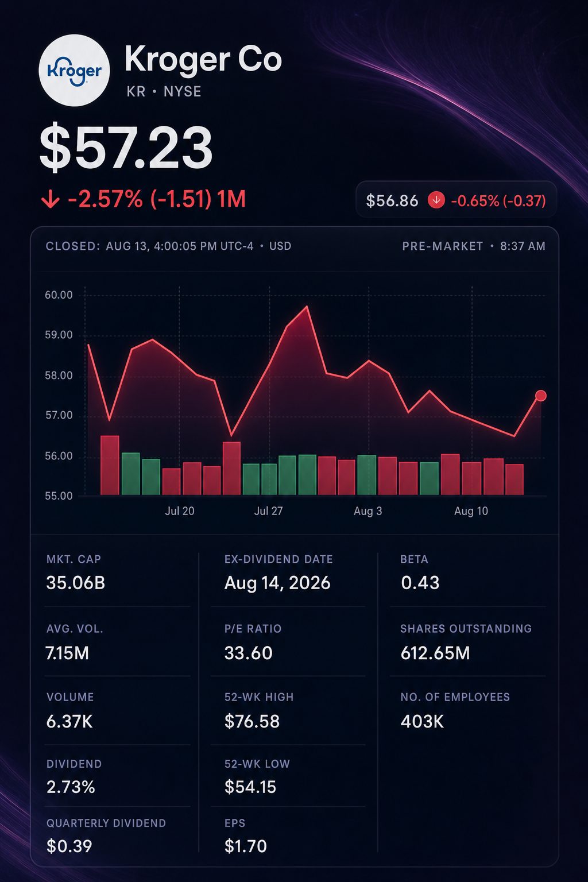
Task: Click the 55.00 y-axis label
Action: tap(59, 496)
